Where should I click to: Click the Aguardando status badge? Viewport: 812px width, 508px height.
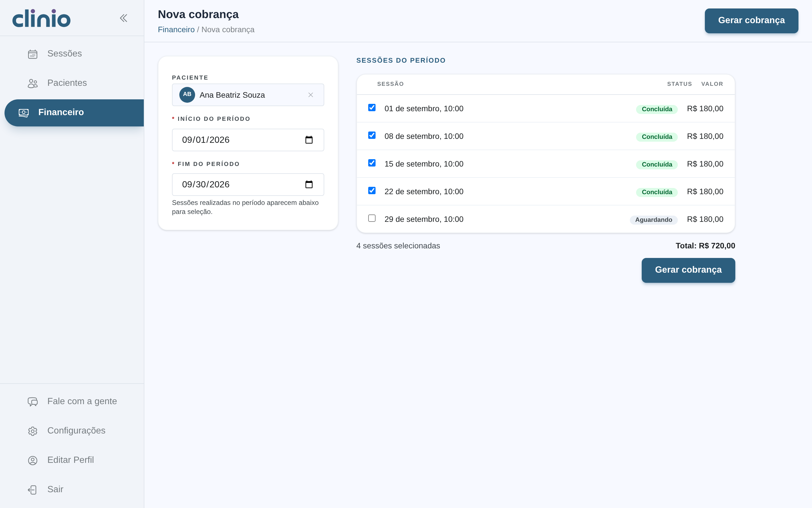tap(653, 220)
